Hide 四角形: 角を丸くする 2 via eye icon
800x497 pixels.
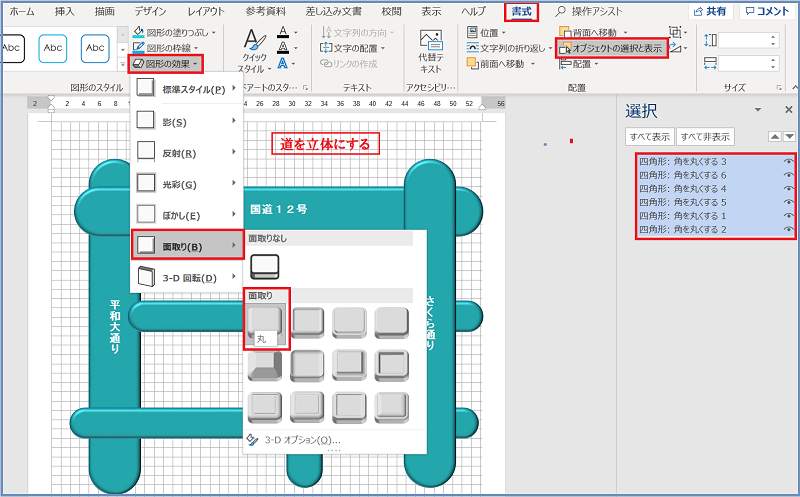[788, 229]
